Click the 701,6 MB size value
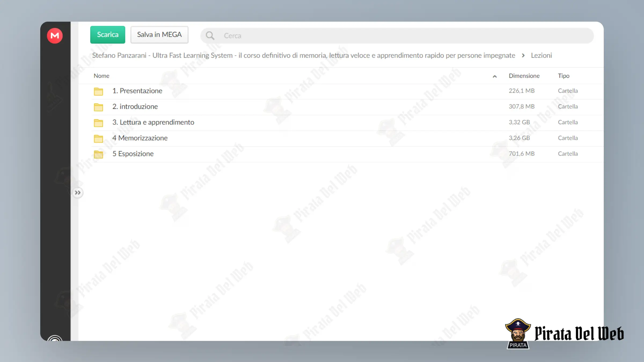644x362 pixels. (x=522, y=154)
